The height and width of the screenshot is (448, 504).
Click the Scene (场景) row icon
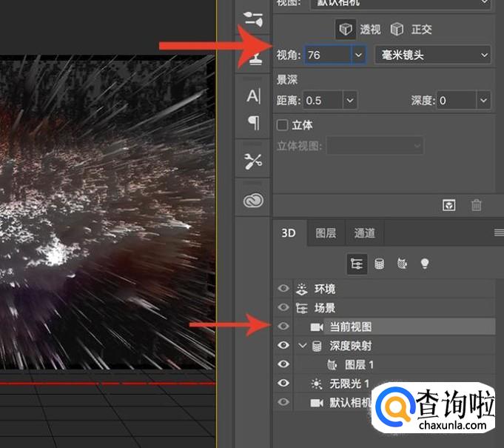click(x=302, y=308)
